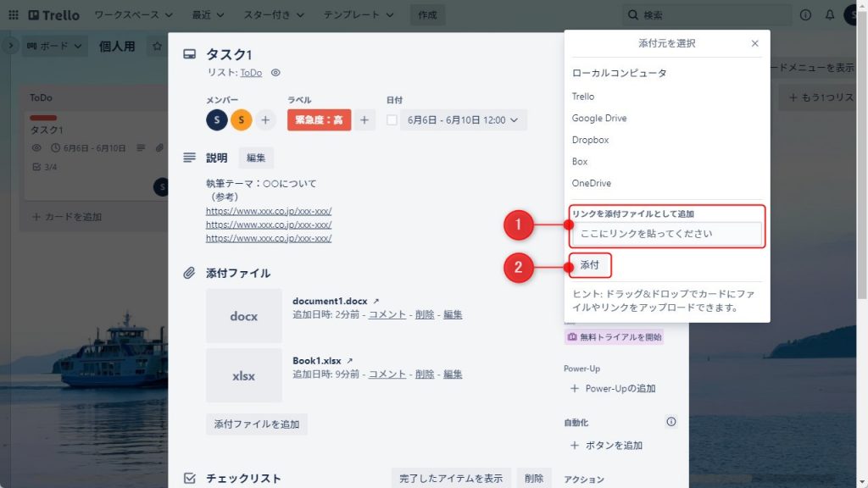The image size is (868, 488).
Task: Open the テンプレート dropdown
Action: 359,15
